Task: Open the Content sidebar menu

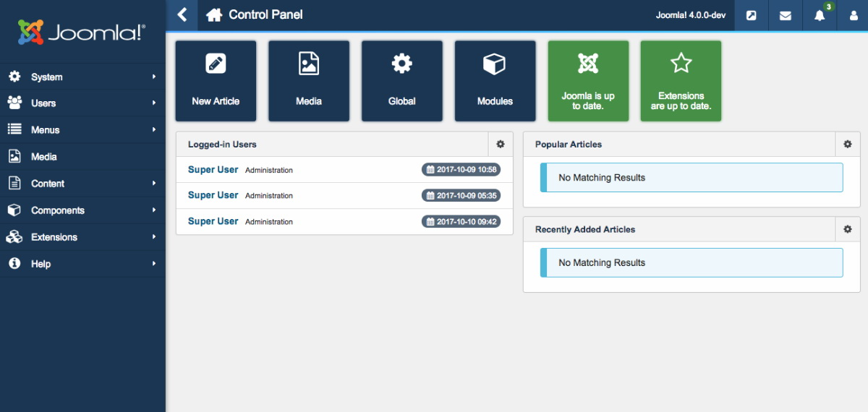Action: coord(82,184)
